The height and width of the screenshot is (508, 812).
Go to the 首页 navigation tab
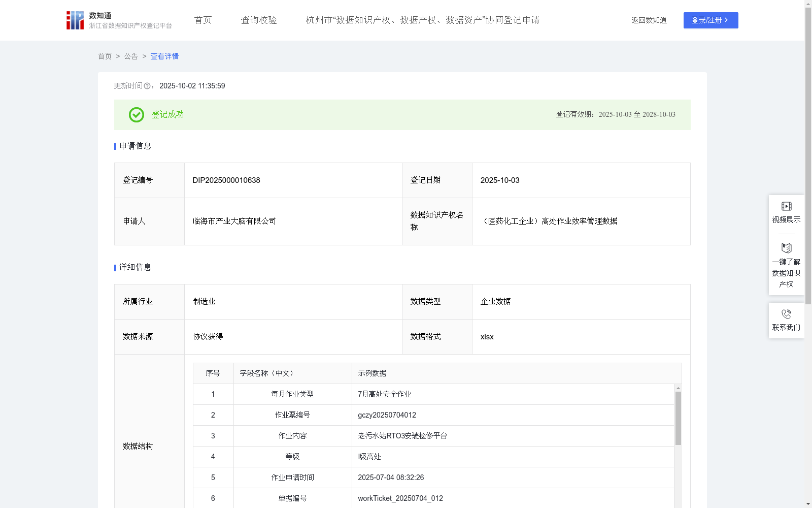tap(203, 20)
